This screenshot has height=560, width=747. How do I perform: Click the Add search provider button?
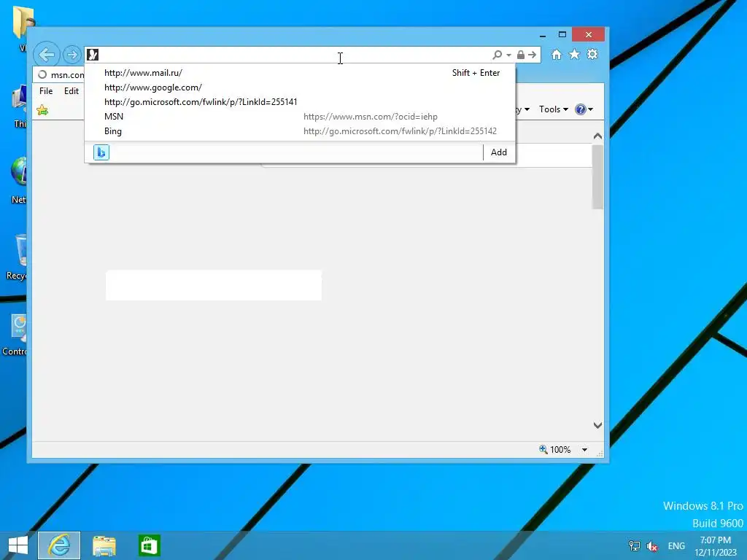pos(499,152)
